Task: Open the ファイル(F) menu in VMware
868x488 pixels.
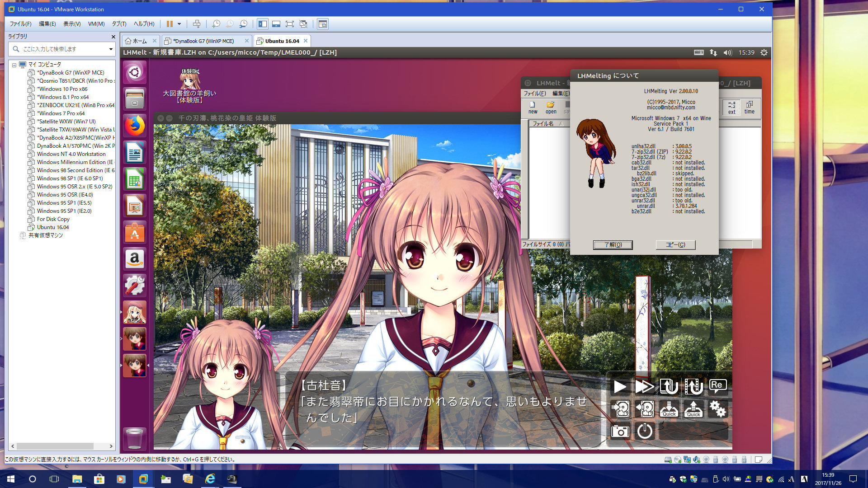Action: 21,24
